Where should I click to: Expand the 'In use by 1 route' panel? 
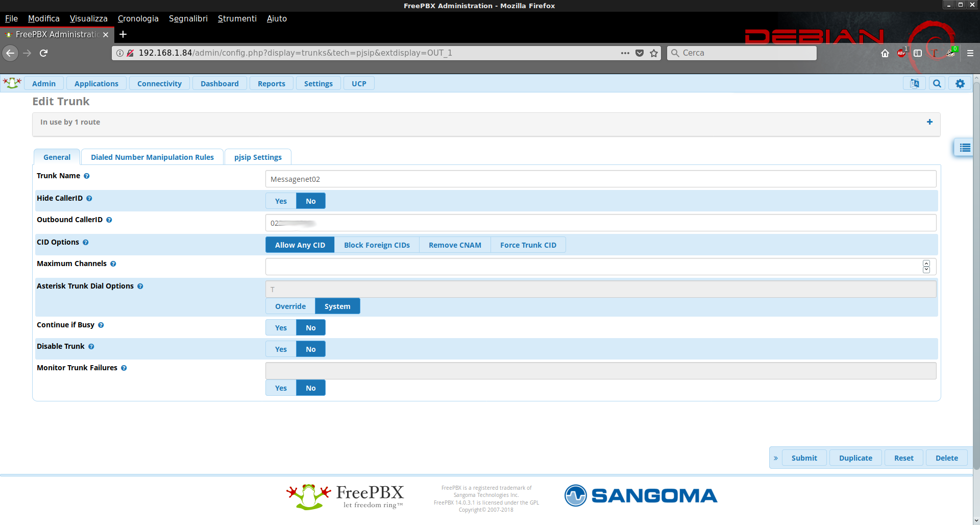929,122
